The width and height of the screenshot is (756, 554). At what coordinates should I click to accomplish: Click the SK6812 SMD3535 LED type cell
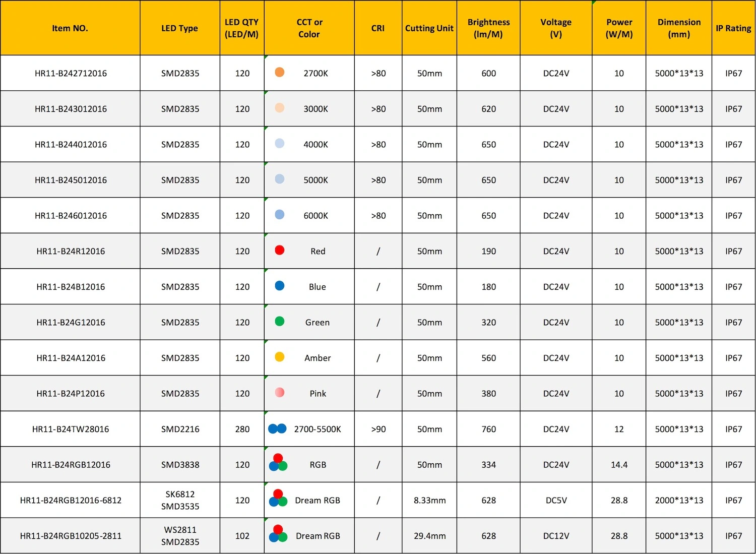tap(180, 500)
